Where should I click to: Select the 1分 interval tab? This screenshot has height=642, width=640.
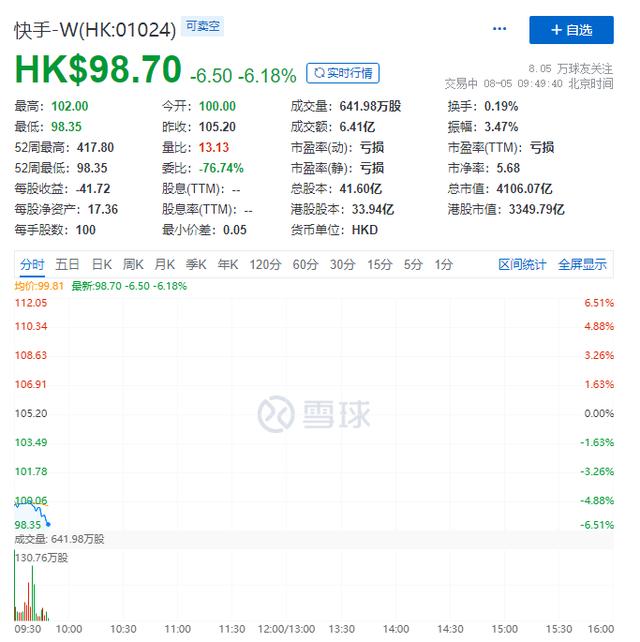click(443, 264)
